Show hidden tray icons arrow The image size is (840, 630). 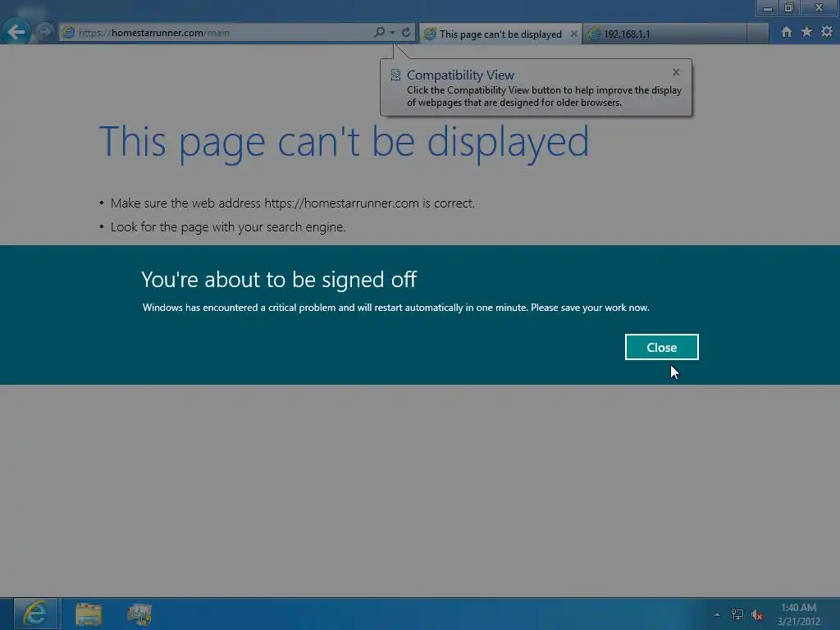point(717,614)
